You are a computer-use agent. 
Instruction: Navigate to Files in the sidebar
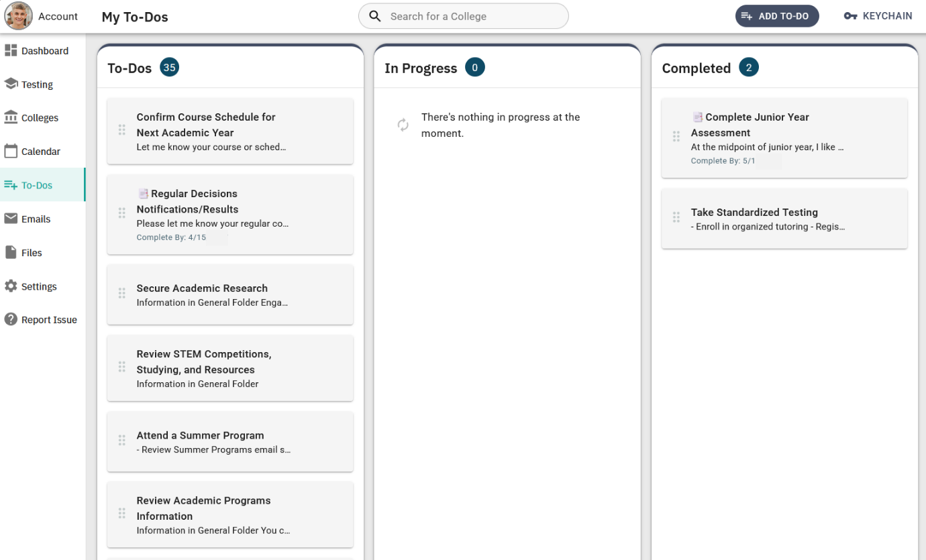click(42, 252)
